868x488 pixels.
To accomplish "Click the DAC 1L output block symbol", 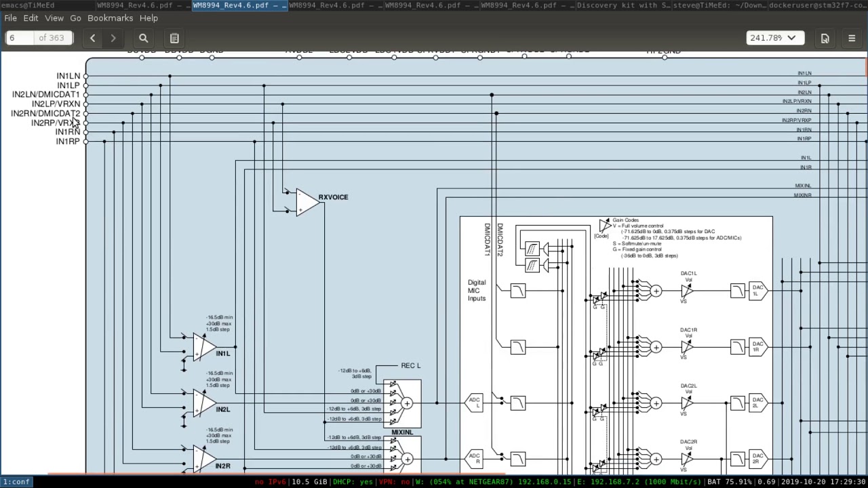I will pos(757,291).
